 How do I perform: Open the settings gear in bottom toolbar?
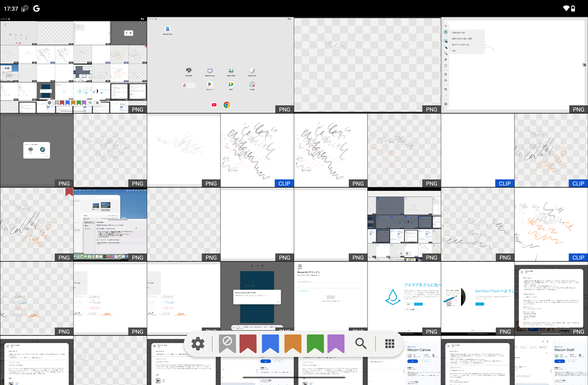tap(198, 344)
